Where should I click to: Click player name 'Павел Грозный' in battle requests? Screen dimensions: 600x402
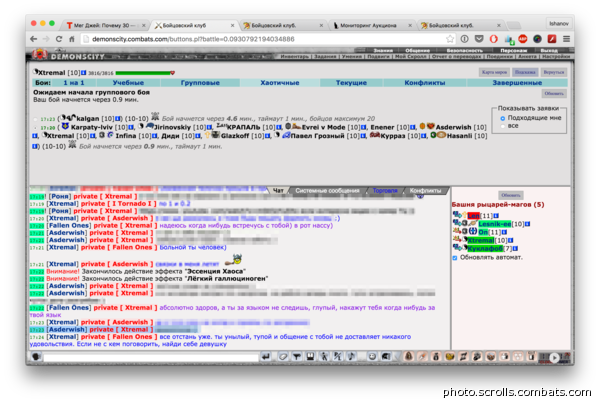coord(318,136)
